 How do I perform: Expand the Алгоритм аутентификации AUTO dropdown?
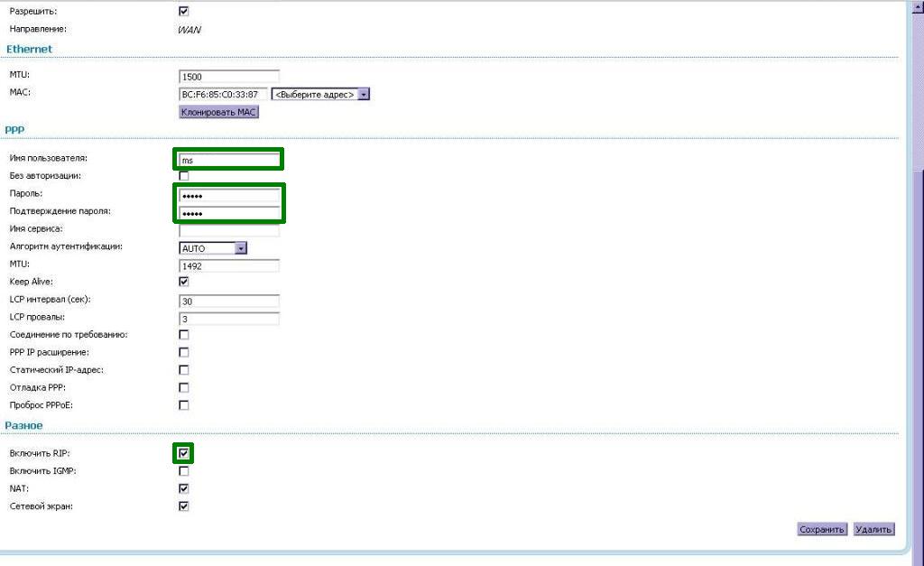pyautogui.click(x=214, y=248)
